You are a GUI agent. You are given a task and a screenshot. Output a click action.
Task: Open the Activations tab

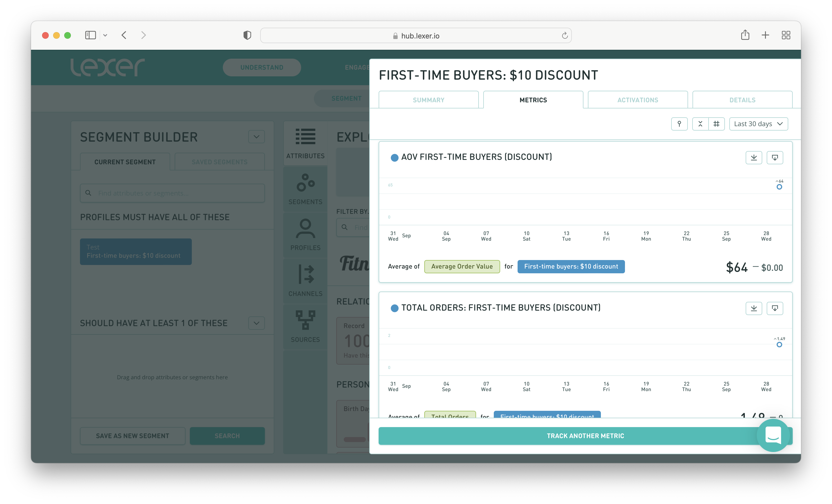point(637,100)
